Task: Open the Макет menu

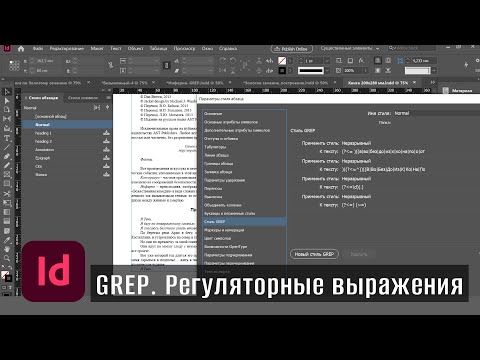Action: (97, 49)
